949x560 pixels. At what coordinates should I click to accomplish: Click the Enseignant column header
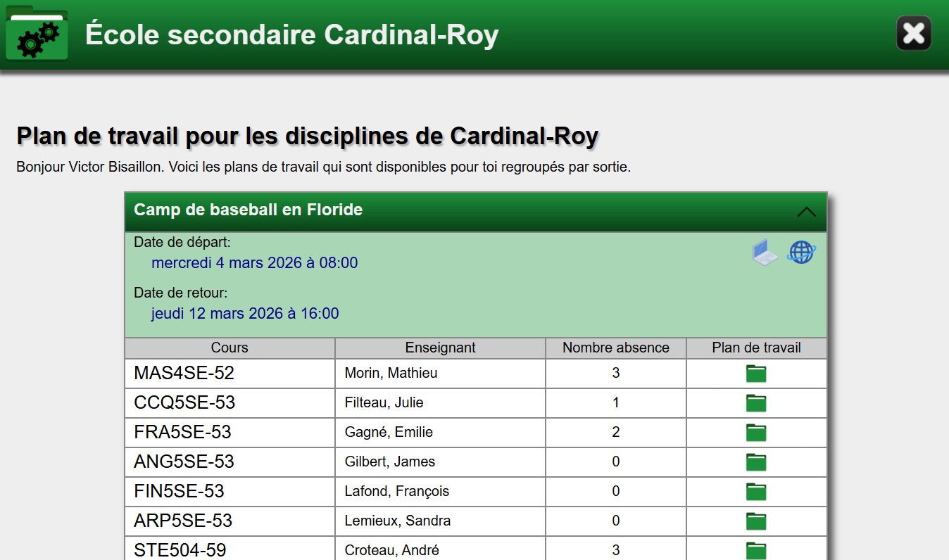tap(440, 348)
